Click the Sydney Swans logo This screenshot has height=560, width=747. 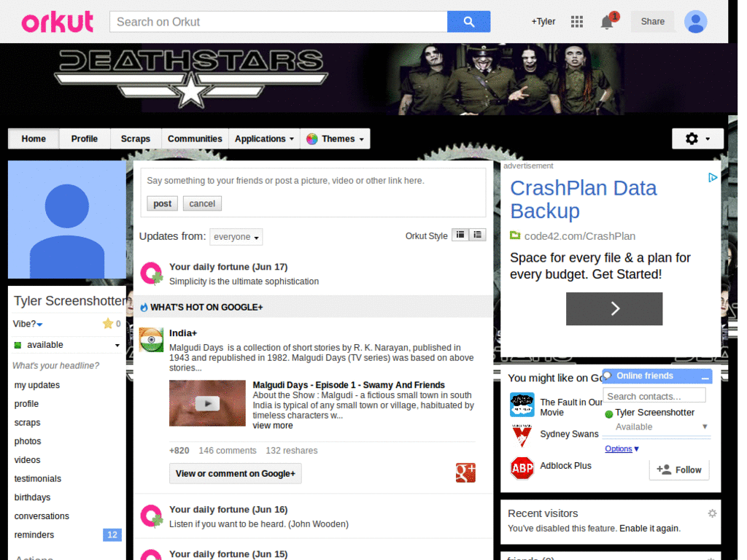(x=522, y=435)
